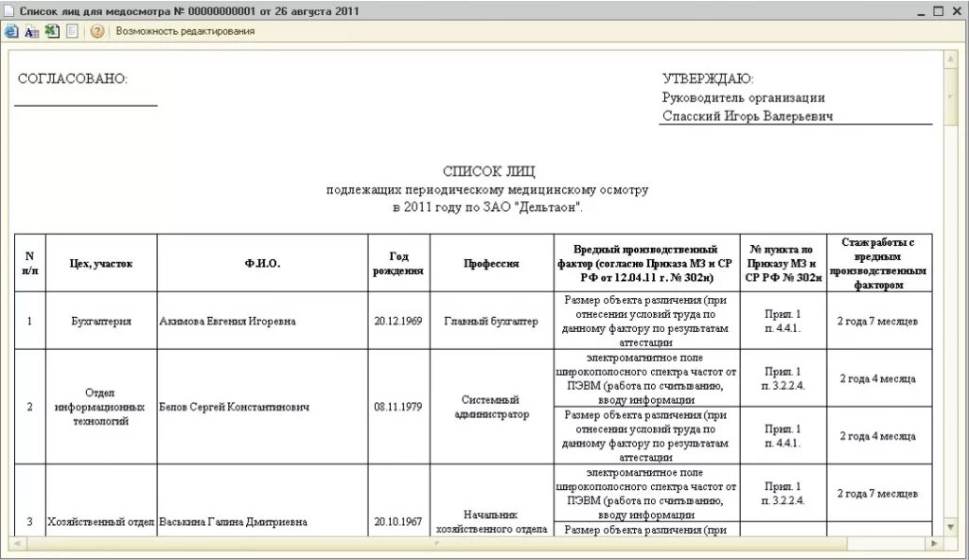The height and width of the screenshot is (560, 969).
Task: Maximize the medical exam list window
Action: [938, 11]
